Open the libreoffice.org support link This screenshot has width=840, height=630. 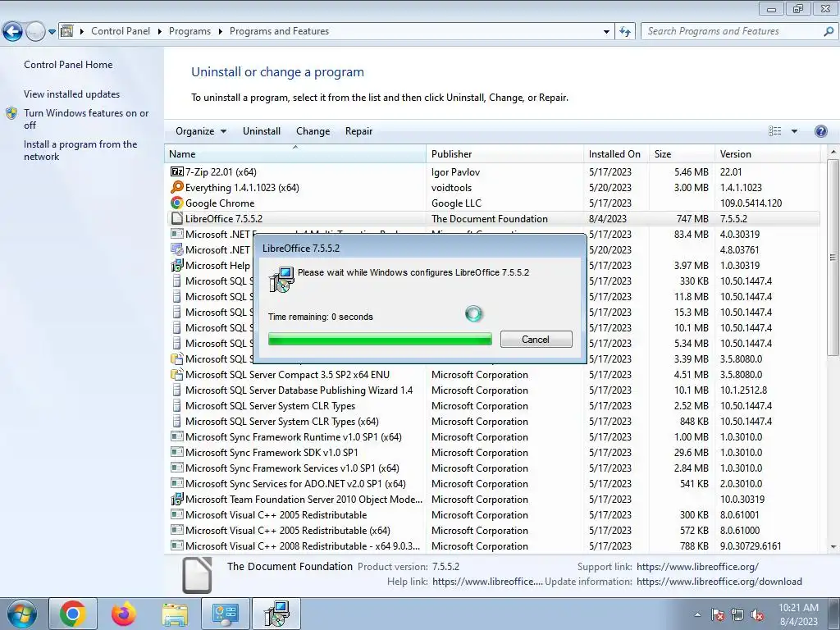pos(697,566)
